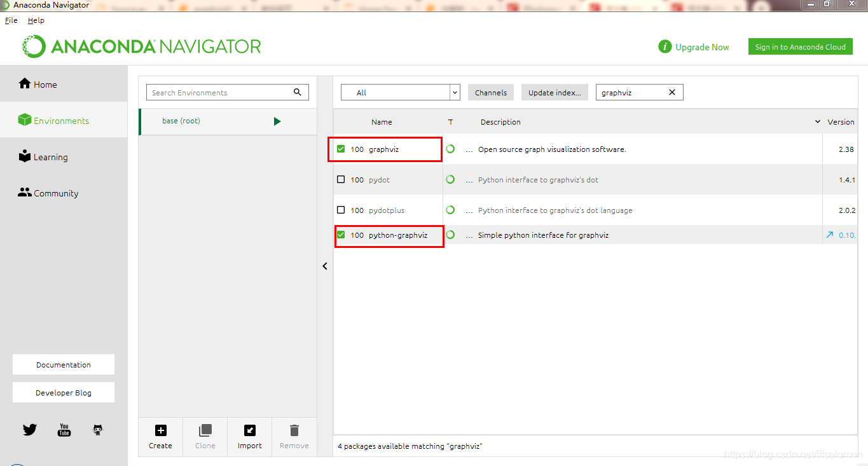Click description 'Python interface to graphviz's dot'
Screen dimensions: 868x466
(538, 179)
